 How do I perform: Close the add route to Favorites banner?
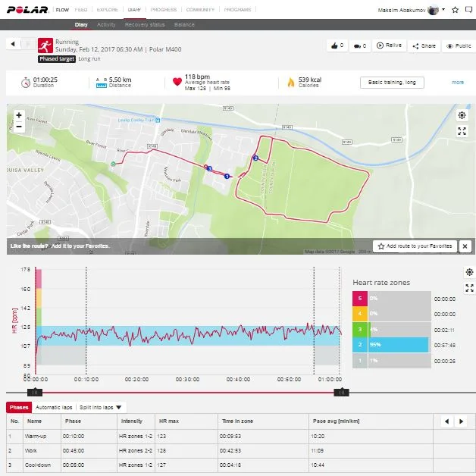pyautogui.click(x=465, y=246)
